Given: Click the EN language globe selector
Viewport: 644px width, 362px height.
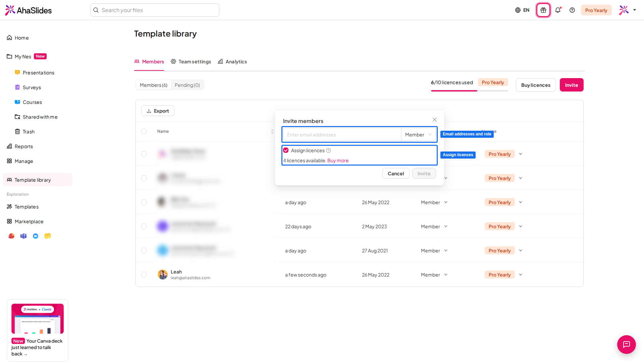Looking at the screenshot, I should [x=522, y=10].
